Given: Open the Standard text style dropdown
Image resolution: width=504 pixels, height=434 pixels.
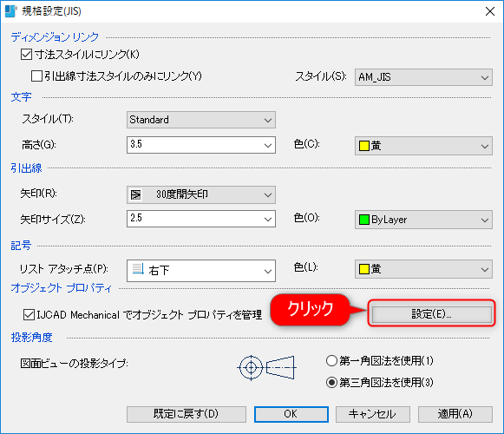Looking at the screenshot, I should tap(201, 120).
